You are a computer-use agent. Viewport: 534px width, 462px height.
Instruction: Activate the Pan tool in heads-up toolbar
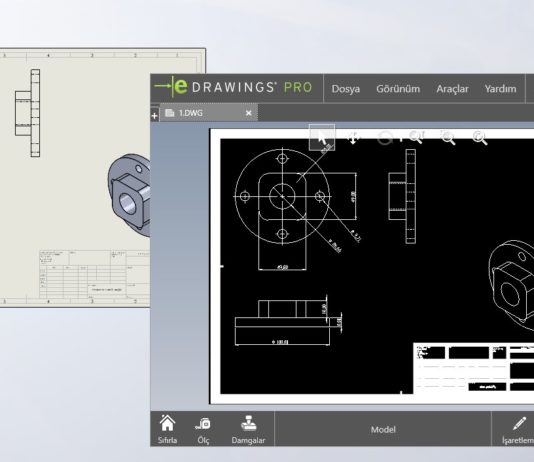(x=353, y=138)
